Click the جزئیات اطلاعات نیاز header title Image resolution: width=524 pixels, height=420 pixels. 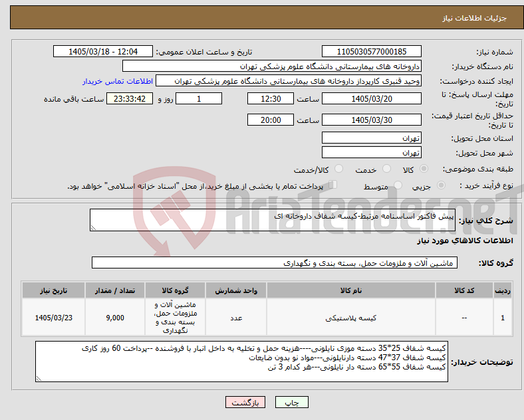click(475, 18)
